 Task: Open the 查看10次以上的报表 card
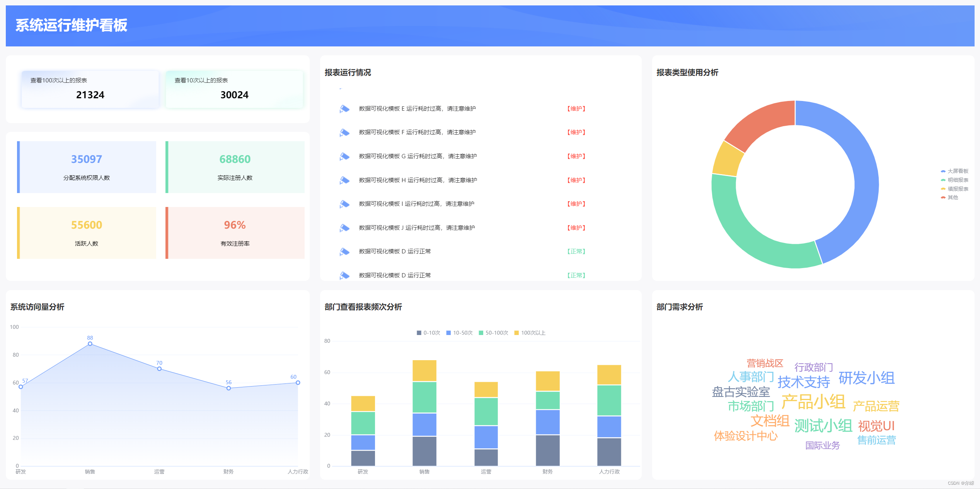pos(234,89)
